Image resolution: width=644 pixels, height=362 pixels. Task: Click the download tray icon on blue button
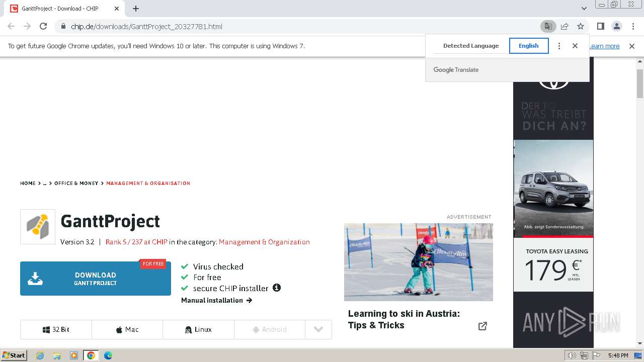35,279
